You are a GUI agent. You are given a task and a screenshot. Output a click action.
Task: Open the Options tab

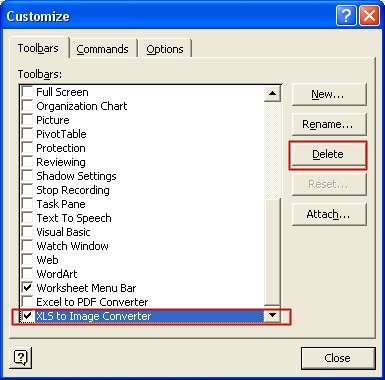pyautogui.click(x=165, y=49)
